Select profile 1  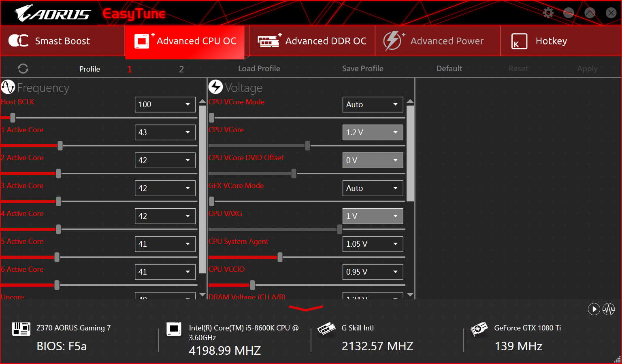click(130, 69)
